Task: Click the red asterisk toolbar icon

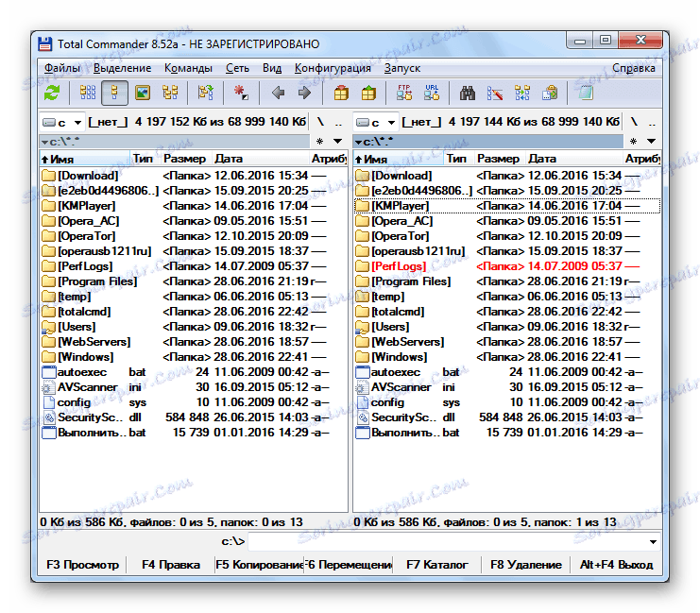Action: point(241,93)
